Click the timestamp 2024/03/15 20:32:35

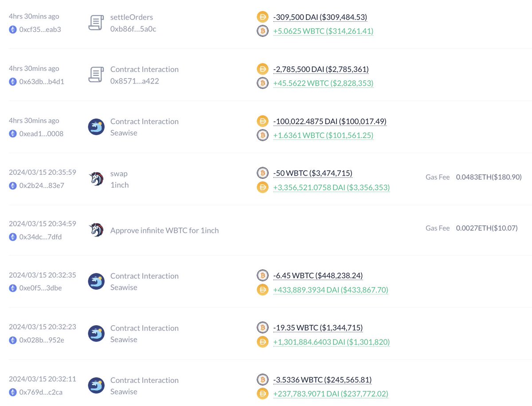click(x=43, y=275)
